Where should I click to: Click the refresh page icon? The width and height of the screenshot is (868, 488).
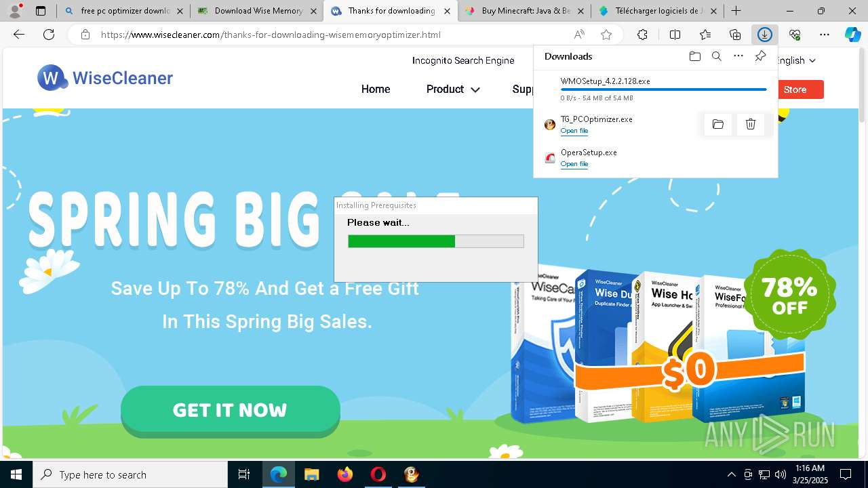[x=49, y=35]
